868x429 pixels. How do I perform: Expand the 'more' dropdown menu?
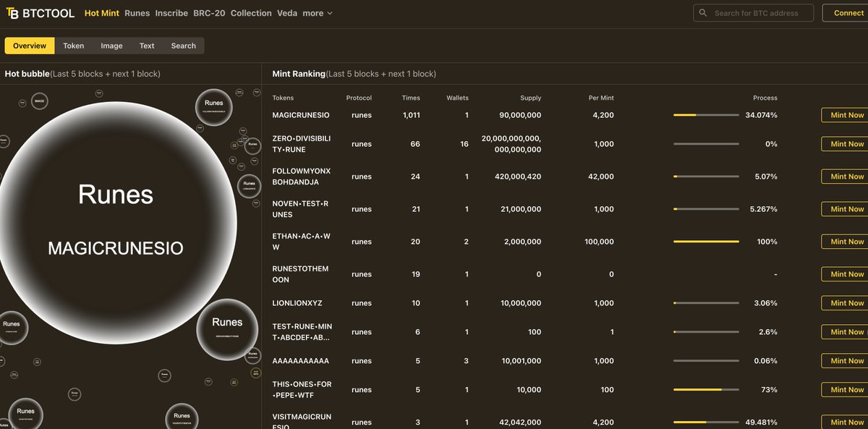(x=318, y=13)
